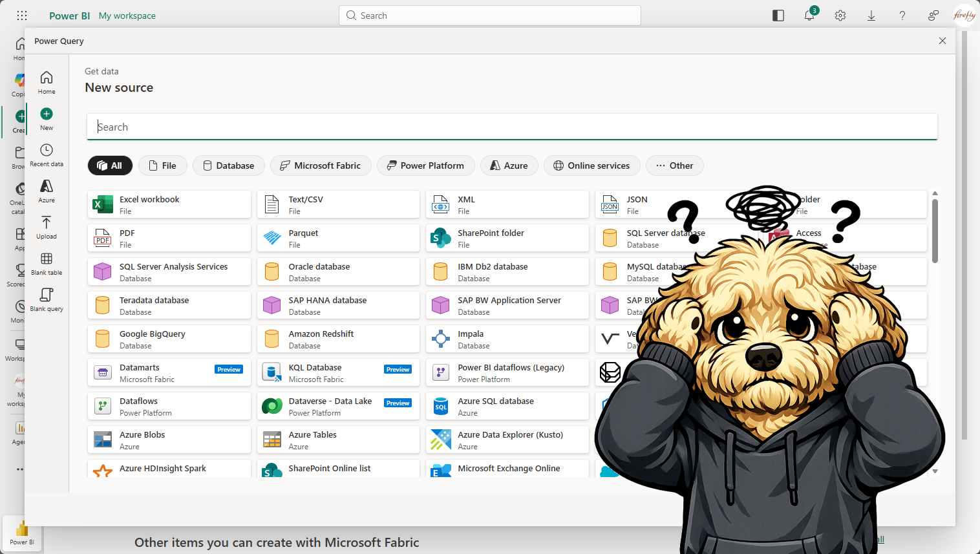
Task: Open Recent data in sidebar
Action: coord(47,154)
